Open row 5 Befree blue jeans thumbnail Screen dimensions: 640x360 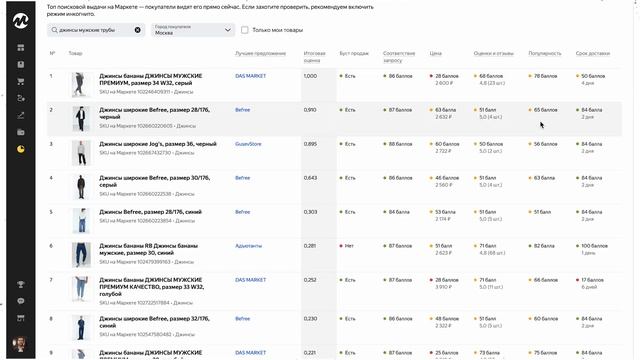click(81, 221)
